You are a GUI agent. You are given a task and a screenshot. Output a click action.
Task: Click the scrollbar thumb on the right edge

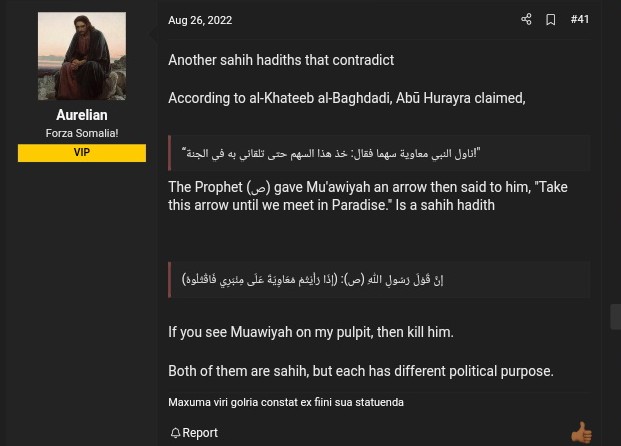[616, 316]
